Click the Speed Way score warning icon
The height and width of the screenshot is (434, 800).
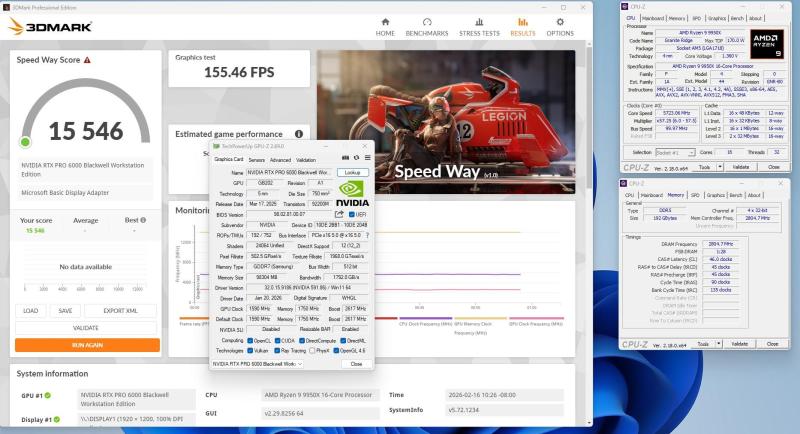[x=87, y=60]
